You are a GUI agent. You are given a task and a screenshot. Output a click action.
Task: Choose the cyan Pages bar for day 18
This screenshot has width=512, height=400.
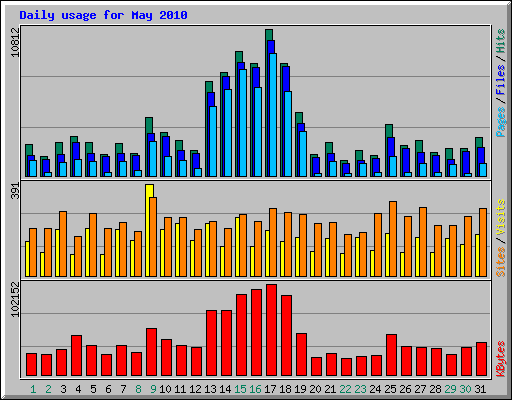click(288, 134)
